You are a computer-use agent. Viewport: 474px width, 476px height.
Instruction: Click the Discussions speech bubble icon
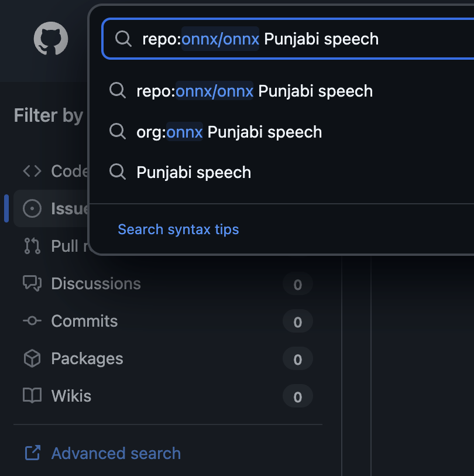(x=32, y=283)
